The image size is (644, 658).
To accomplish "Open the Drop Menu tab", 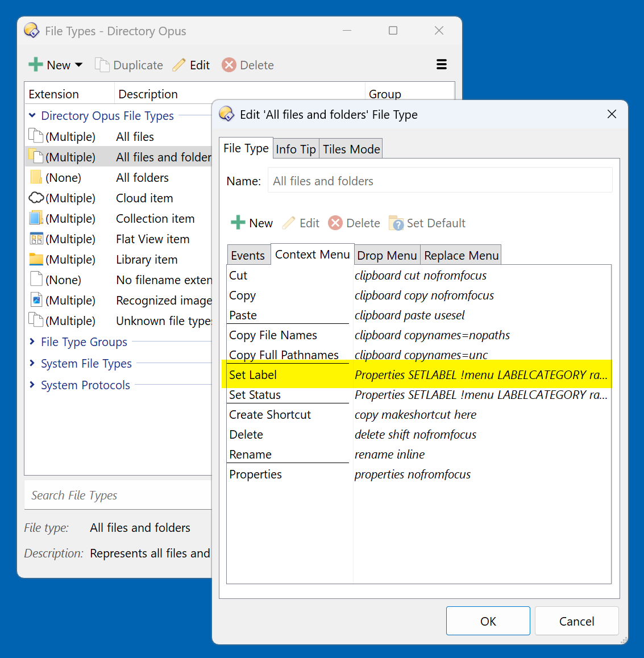I will [x=387, y=256].
